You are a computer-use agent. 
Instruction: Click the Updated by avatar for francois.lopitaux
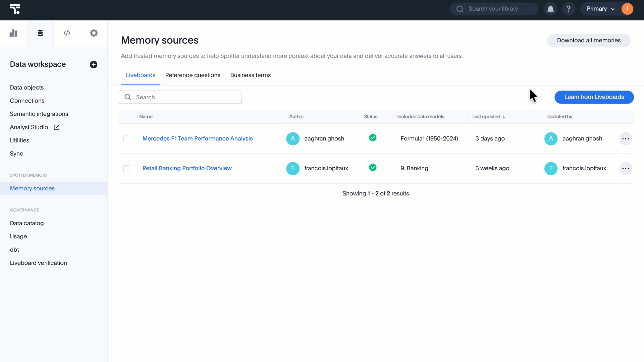551,169
